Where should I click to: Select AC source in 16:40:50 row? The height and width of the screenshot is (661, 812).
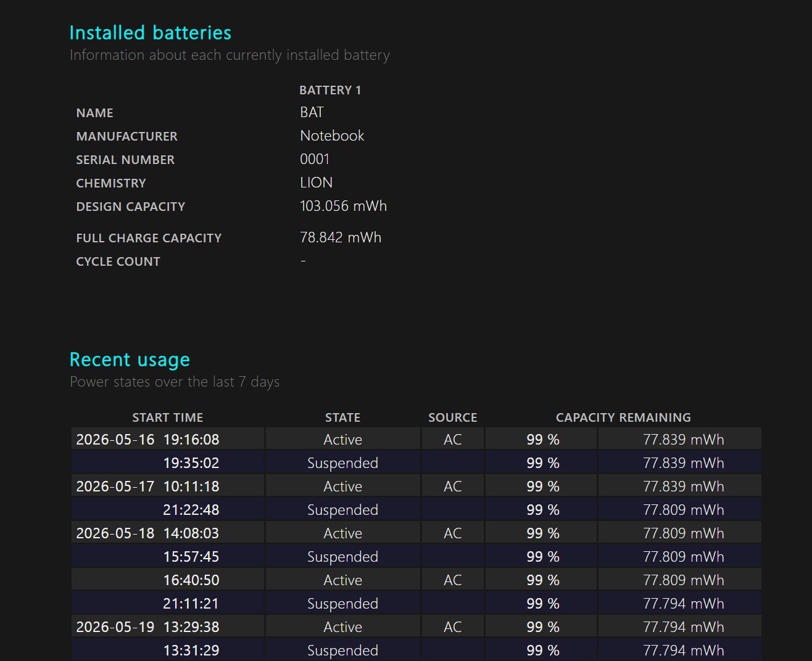(x=453, y=579)
